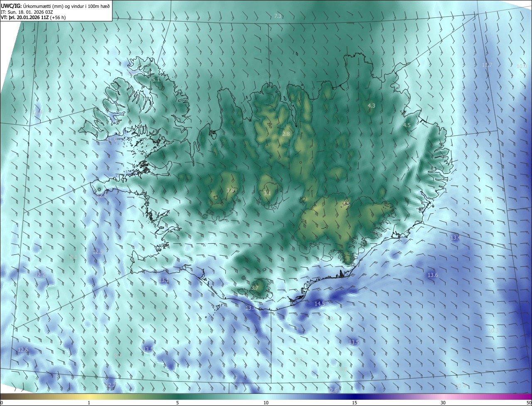The width and height of the screenshot is (532, 406).
Task: Click the 3.0 value label
Action: pyautogui.click(x=230, y=191)
